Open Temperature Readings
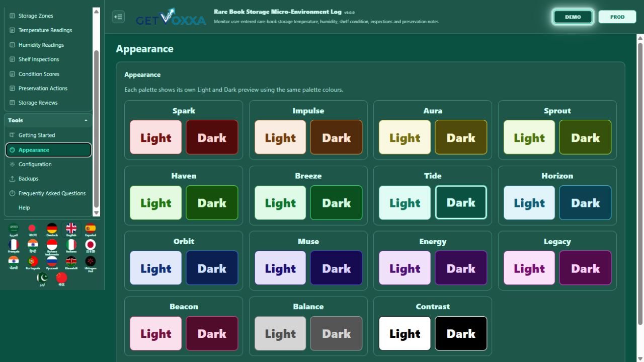This screenshot has width=644, height=362. point(48,30)
